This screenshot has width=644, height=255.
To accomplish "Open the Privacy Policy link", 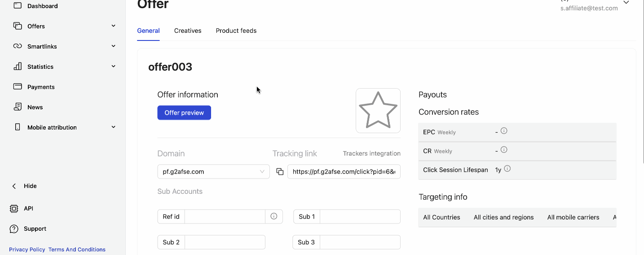I will point(27,250).
